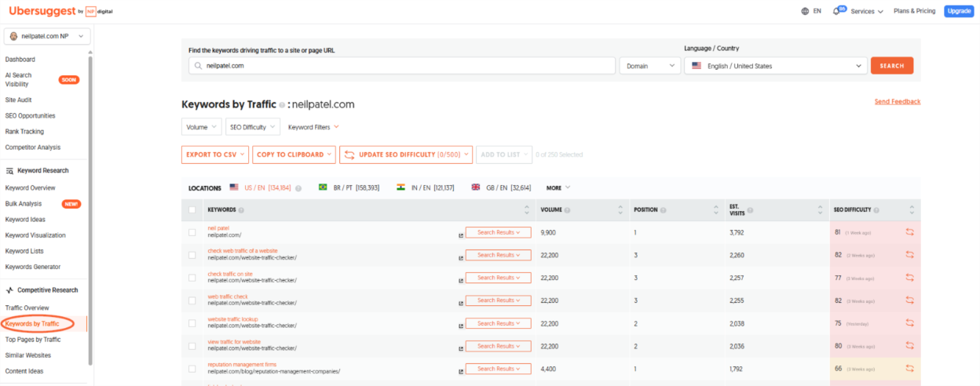
Task: Click the help icon beside Est. Visits header
Action: (751, 210)
